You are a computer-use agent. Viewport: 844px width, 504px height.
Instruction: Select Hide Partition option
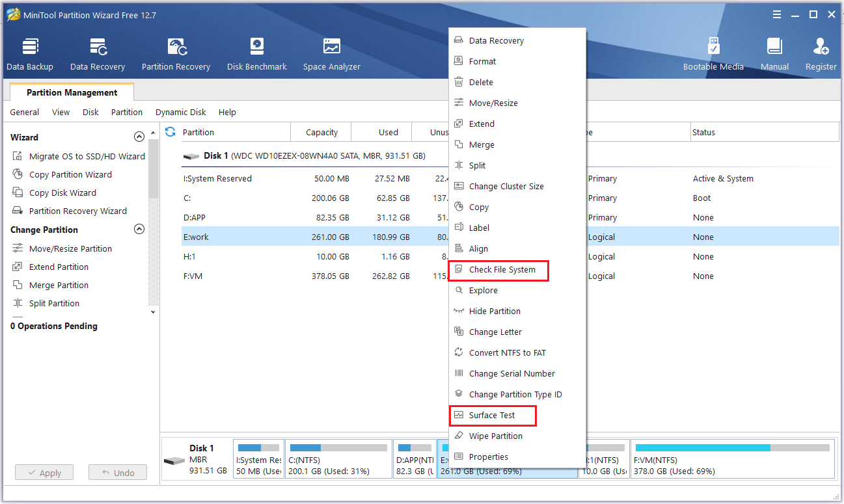[x=518, y=311]
